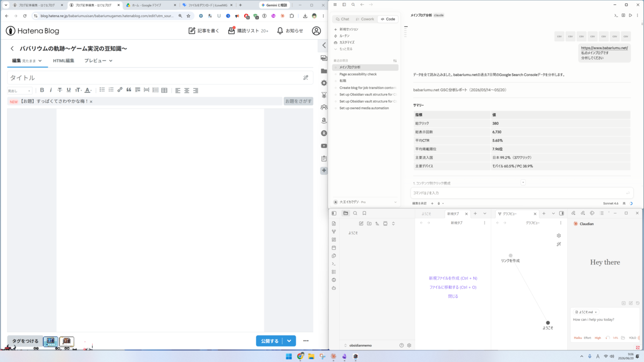
Task: Toggle the Obsidian left sidebar
Action: click(x=334, y=213)
